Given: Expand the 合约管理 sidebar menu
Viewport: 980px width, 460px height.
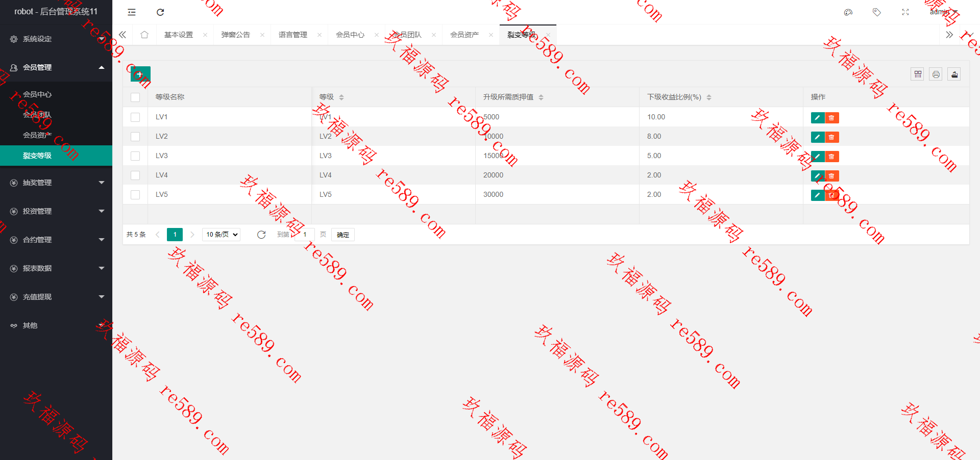Looking at the screenshot, I should 56,240.
